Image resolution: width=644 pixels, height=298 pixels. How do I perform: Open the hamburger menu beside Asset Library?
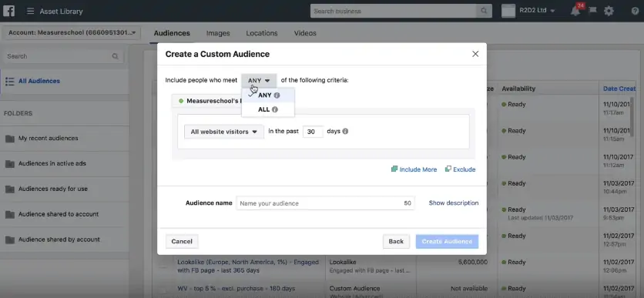point(30,11)
